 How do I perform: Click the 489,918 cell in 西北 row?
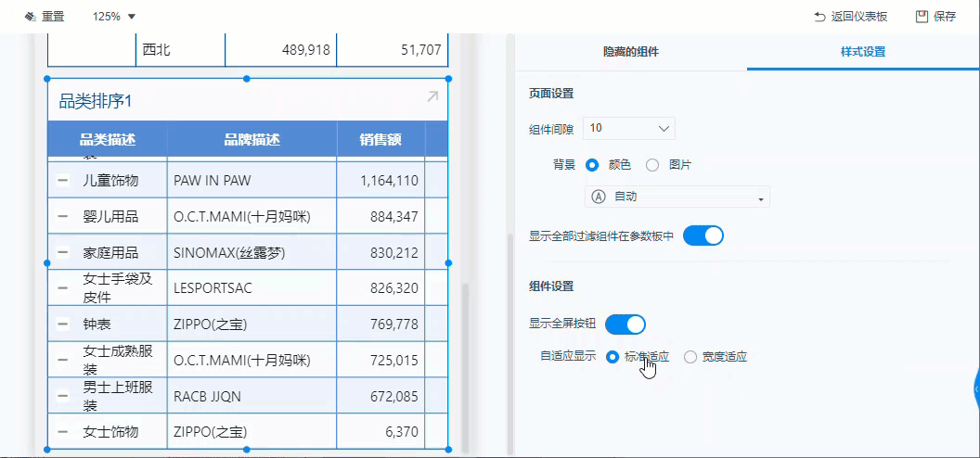280,50
